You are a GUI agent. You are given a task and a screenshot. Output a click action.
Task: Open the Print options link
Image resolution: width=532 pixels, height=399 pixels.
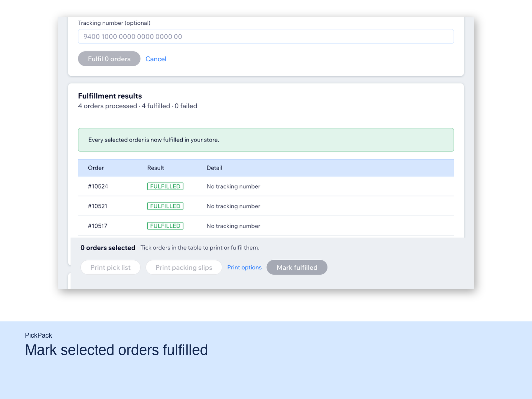pos(244,267)
